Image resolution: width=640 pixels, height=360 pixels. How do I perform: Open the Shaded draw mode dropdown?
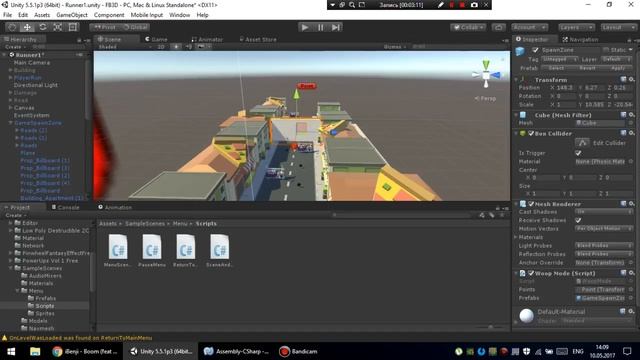click(125, 47)
